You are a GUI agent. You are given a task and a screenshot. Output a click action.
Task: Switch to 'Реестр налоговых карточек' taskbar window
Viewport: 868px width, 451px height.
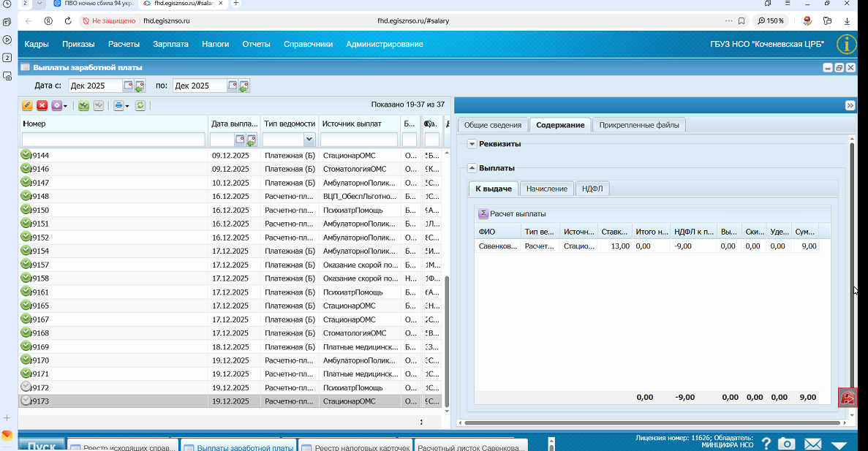[x=355, y=445]
